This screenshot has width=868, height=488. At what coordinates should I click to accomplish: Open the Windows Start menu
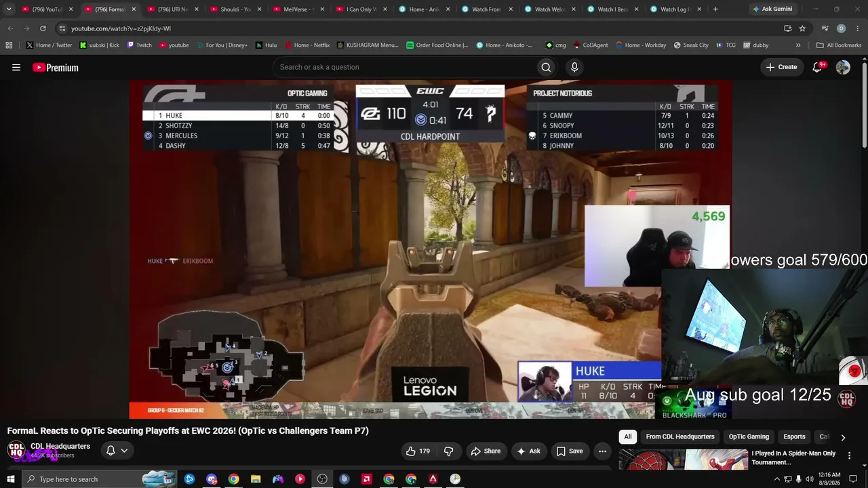[x=10, y=479]
